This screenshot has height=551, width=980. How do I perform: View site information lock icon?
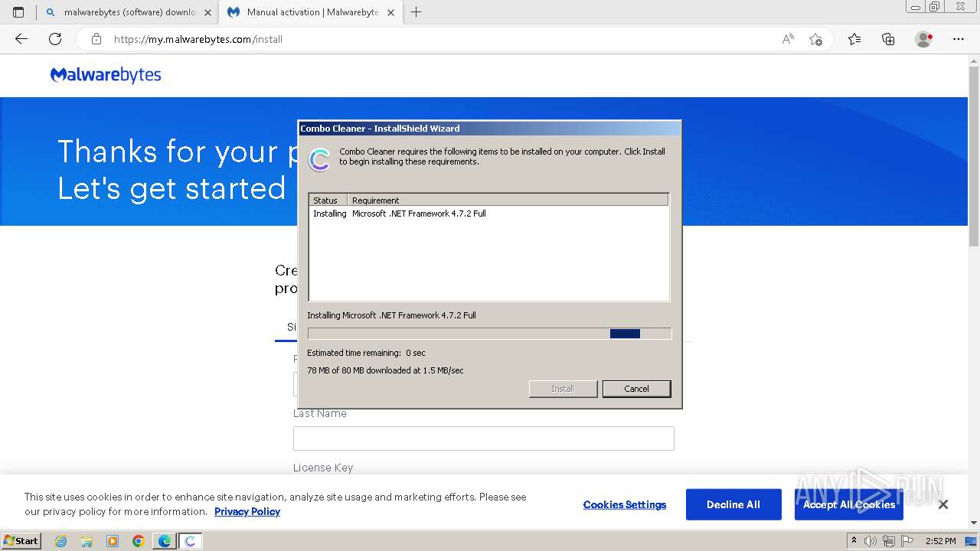tap(96, 39)
